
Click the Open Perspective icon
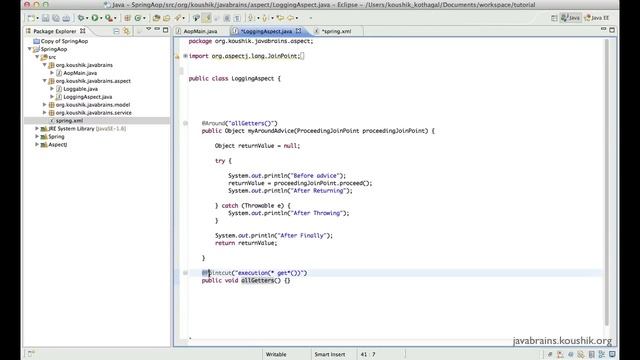pyautogui.click(x=554, y=18)
